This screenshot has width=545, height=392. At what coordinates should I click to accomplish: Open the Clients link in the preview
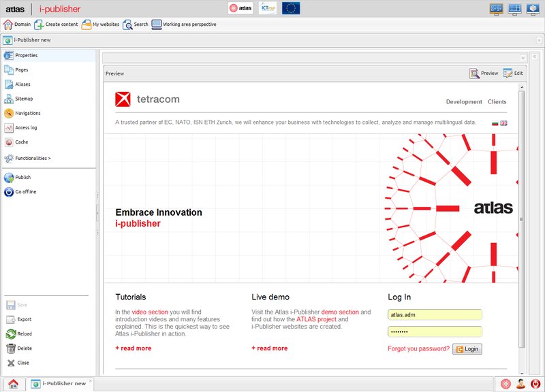click(x=497, y=101)
